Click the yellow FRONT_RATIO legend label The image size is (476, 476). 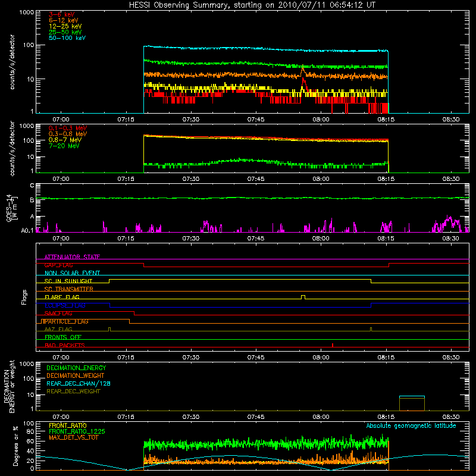click(x=68, y=425)
